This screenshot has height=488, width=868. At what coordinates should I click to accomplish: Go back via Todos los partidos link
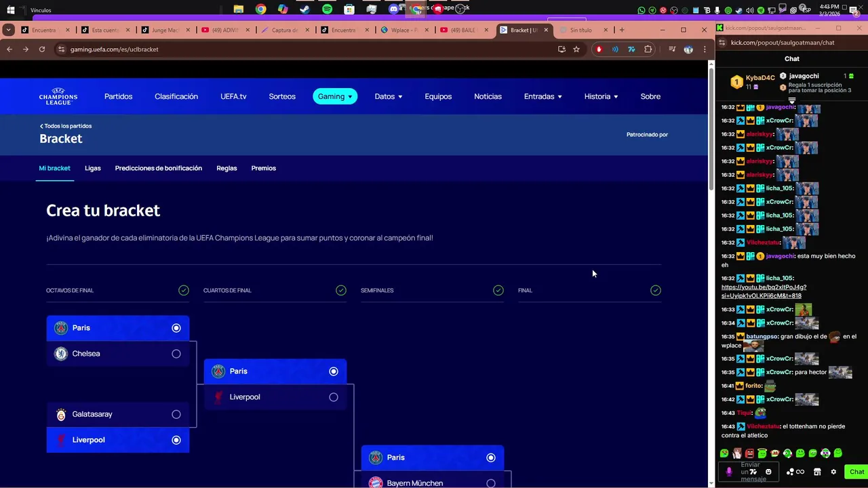66,126
